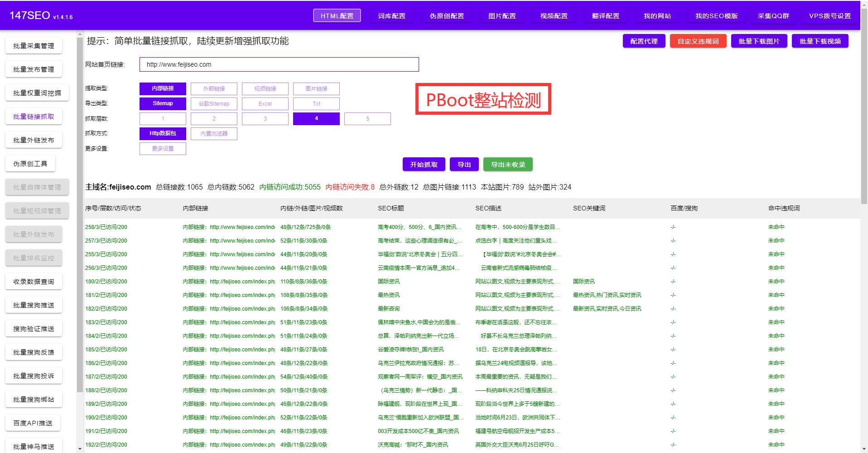Select Http数据包 crawl method

pyautogui.click(x=163, y=133)
